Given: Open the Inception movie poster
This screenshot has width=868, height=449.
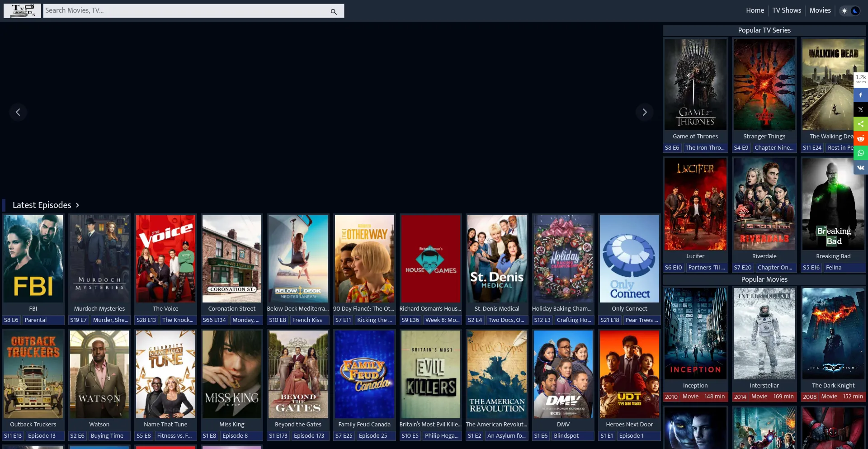Looking at the screenshot, I should point(695,334).
